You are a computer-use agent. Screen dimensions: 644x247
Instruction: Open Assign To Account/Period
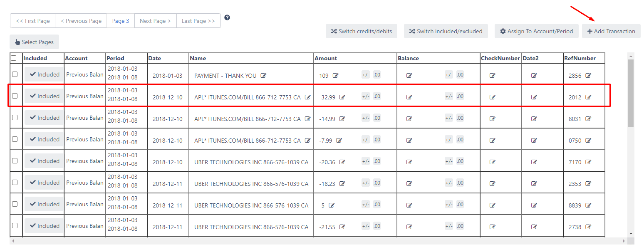pyautogui.click(x=536, y=31)
